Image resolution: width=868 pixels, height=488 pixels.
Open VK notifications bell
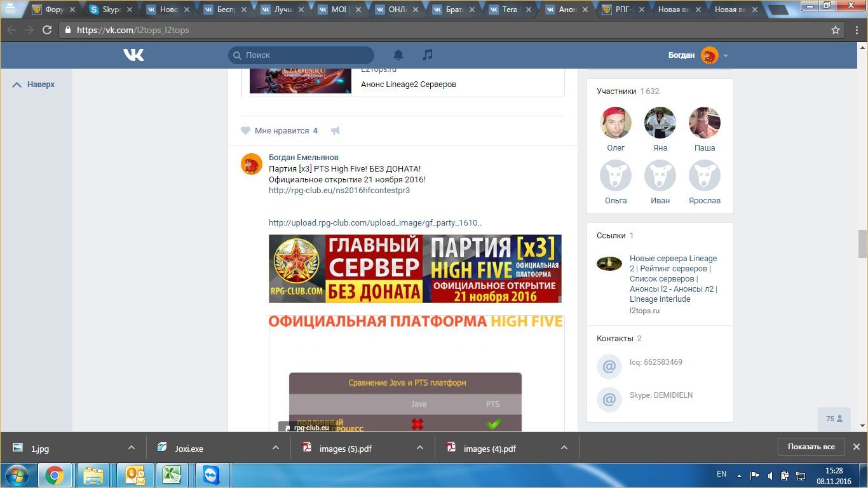pyautogui.click(x=398, y=55)
